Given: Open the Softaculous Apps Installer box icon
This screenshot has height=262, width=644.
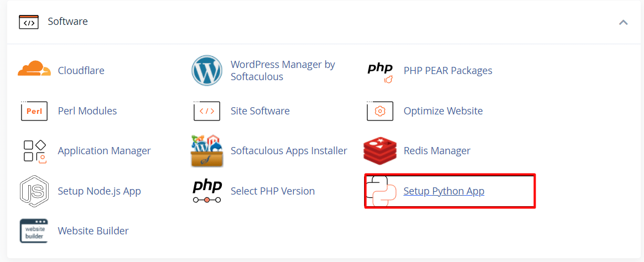Looking at the screenshot, I should point(207,150).
